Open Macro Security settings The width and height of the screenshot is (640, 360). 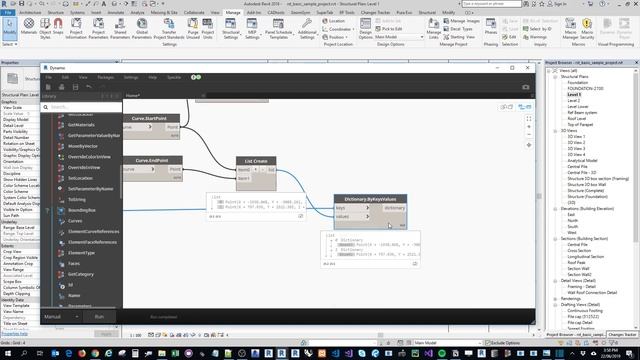point(587,29)
